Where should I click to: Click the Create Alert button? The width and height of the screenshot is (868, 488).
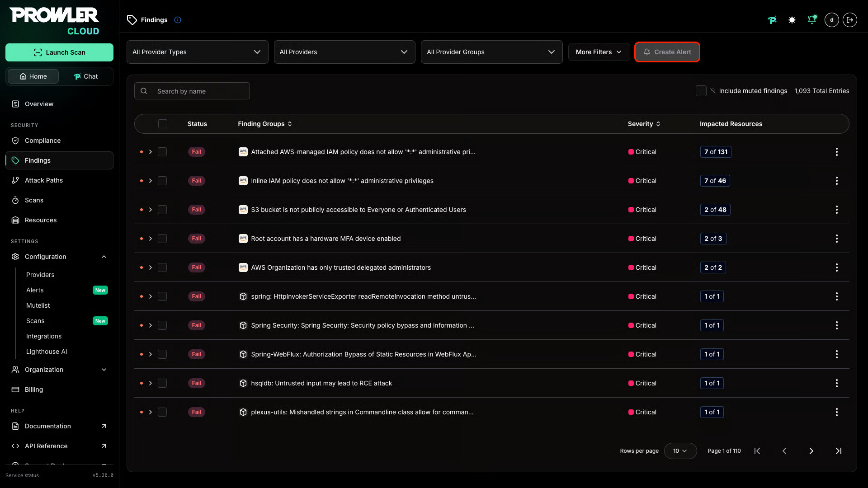click(667, 52)
